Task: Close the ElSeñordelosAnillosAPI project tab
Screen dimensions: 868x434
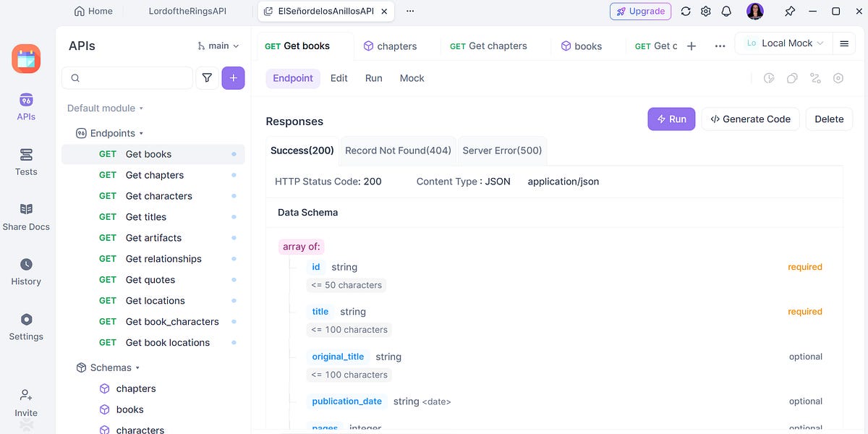Action: pos(384,12)
